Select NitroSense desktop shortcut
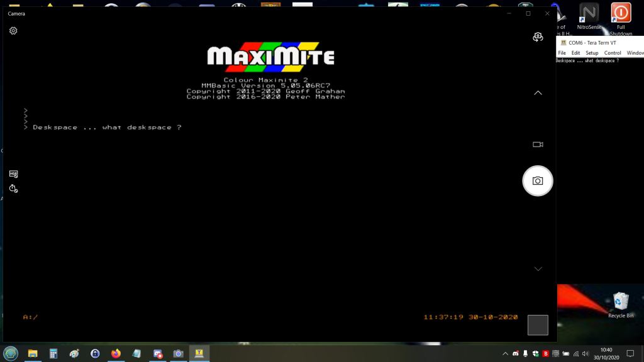 (x=589, y=18)
